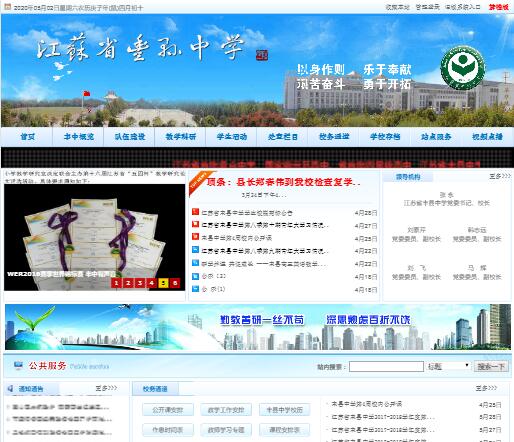Click the 勤教善研一丝不苟 city banner
The width and height of the screenshot is (514, 442).
(258, 327)
